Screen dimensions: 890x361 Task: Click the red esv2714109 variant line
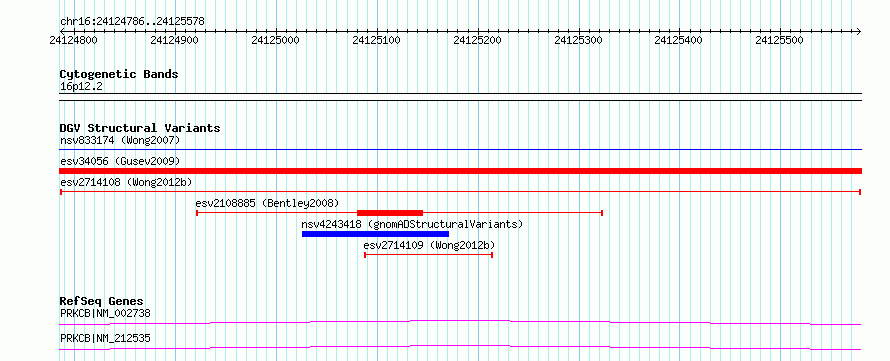[x=429, y=255]
